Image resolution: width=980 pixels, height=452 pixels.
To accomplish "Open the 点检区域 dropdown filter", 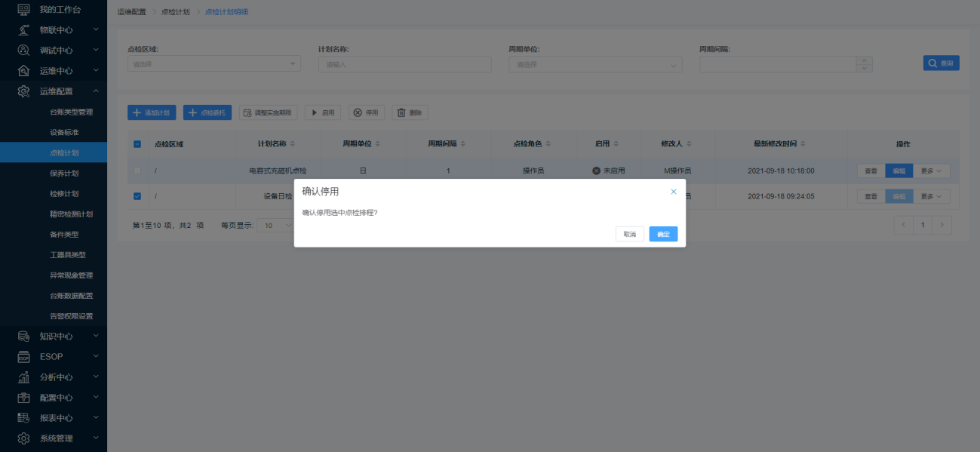I will click(214, 64).
